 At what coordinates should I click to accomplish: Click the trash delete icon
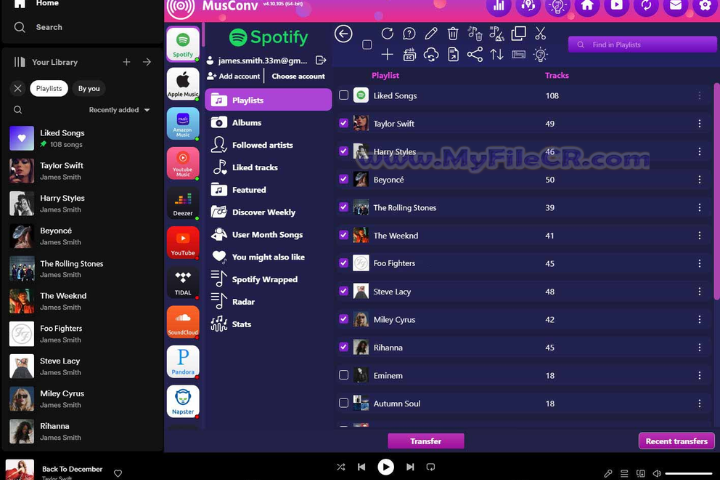453,34
